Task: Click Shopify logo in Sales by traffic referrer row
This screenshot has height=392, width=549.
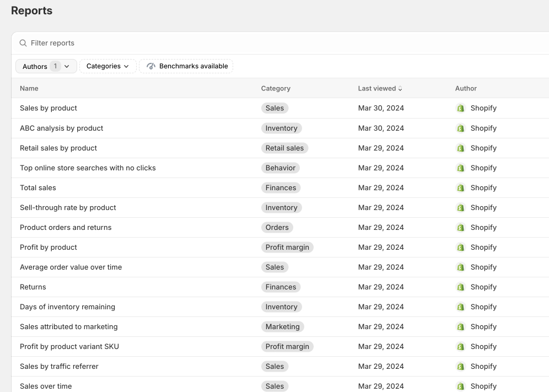Action: [x=460, y=367]
